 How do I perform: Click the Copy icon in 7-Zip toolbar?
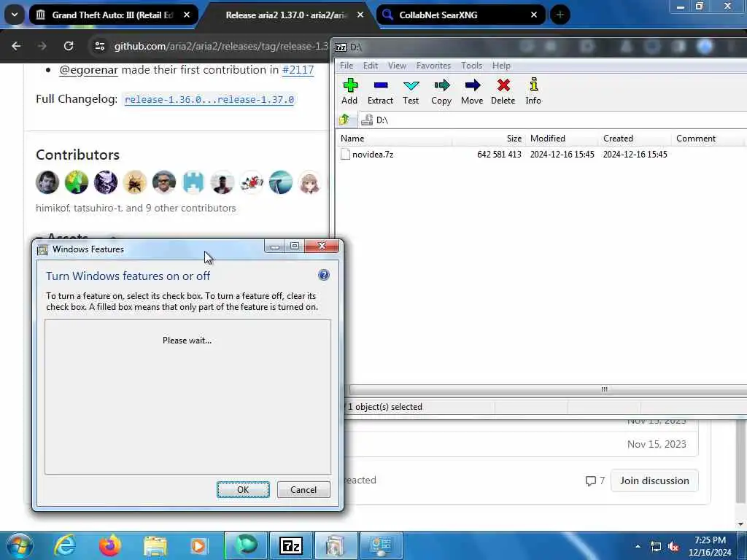(441, 91)
